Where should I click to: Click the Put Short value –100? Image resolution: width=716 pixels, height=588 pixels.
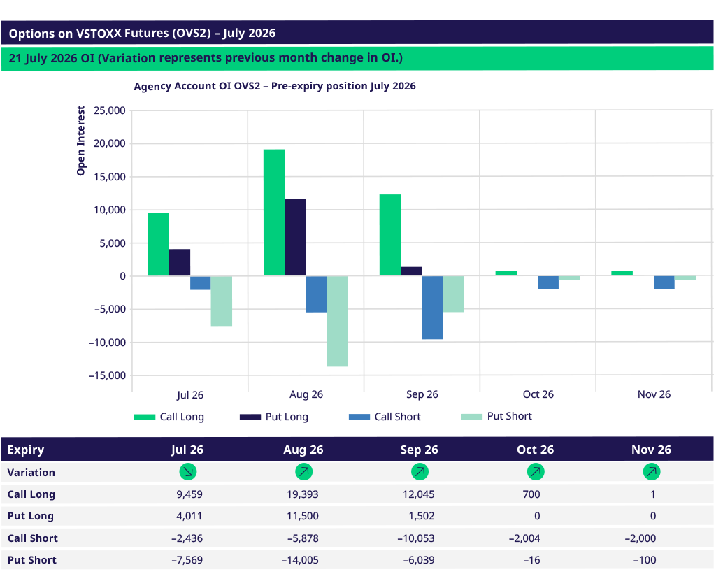(645, 560)
